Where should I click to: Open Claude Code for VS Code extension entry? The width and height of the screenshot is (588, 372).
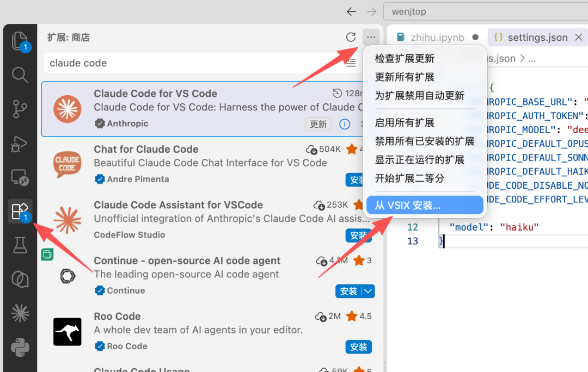point(202,109)
